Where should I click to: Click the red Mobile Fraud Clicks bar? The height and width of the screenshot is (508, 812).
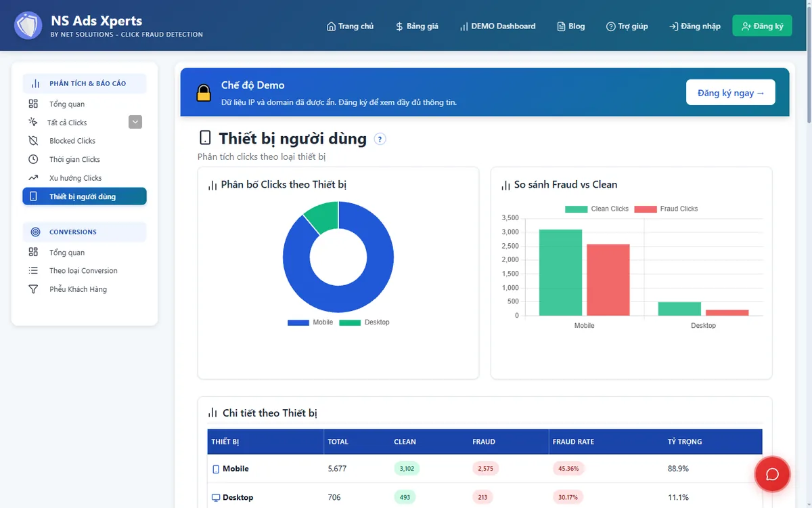tap(608, 280)
